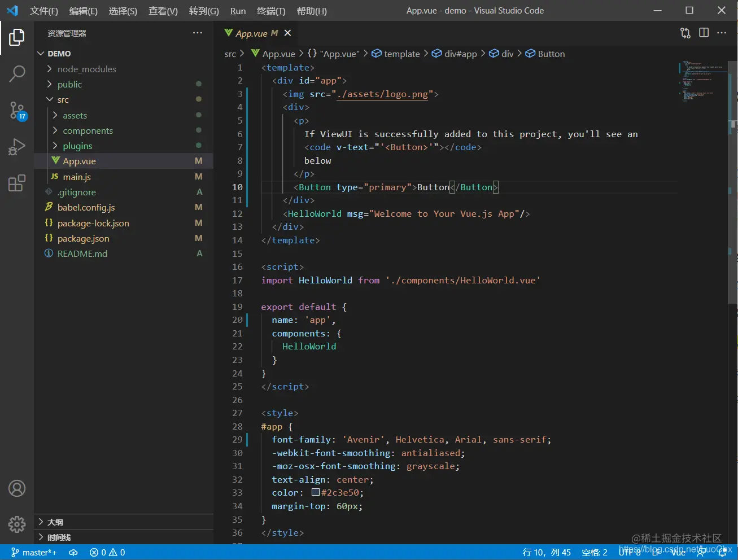Open the Manage gear icon
Screen dimensions: 738x560
coord(17,524)
